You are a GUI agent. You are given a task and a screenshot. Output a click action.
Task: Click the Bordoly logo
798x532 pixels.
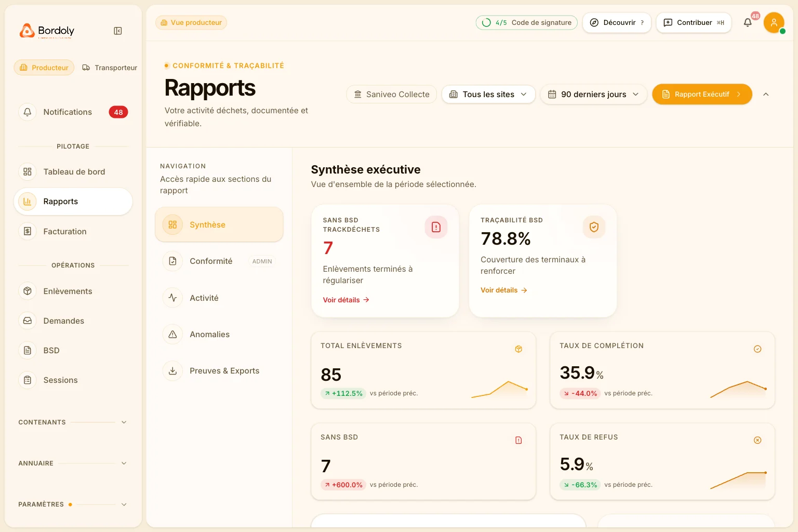(x=47, y=31)
